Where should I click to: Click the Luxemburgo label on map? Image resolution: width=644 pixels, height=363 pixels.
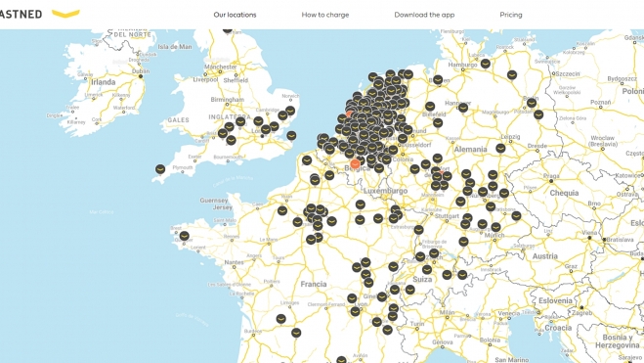(385, 191)
